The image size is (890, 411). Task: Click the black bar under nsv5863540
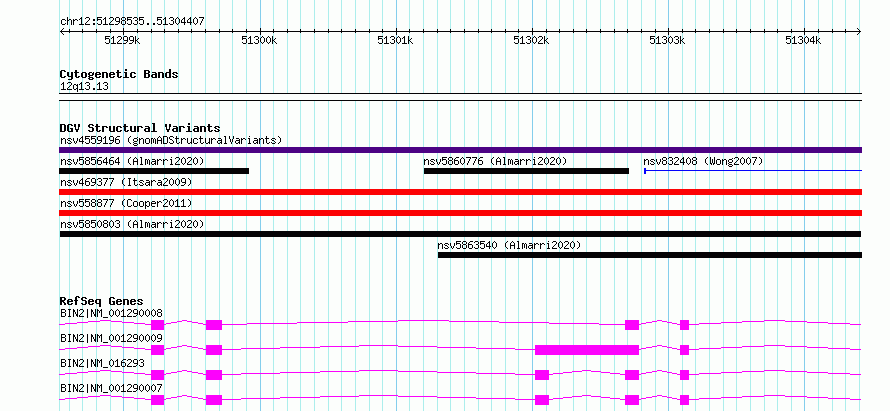click(650, 255)
